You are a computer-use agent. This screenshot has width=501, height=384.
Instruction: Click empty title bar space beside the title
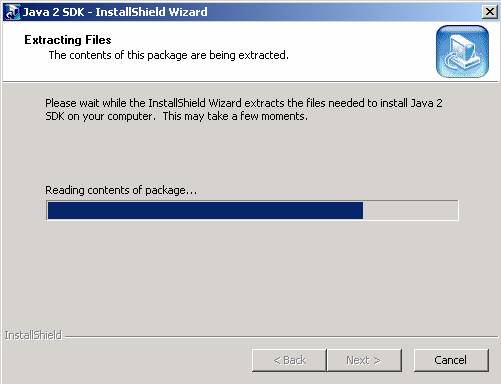click(343, 12)
